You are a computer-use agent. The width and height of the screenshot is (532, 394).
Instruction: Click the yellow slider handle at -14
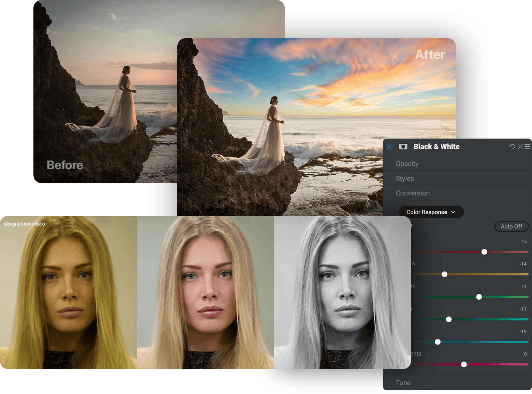(x=444, y=274)
